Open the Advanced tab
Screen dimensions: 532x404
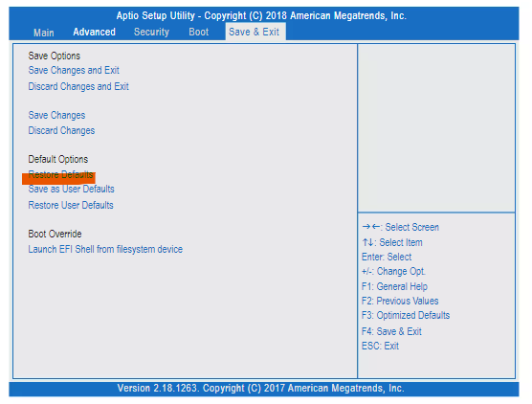click(x=94, y=32)
